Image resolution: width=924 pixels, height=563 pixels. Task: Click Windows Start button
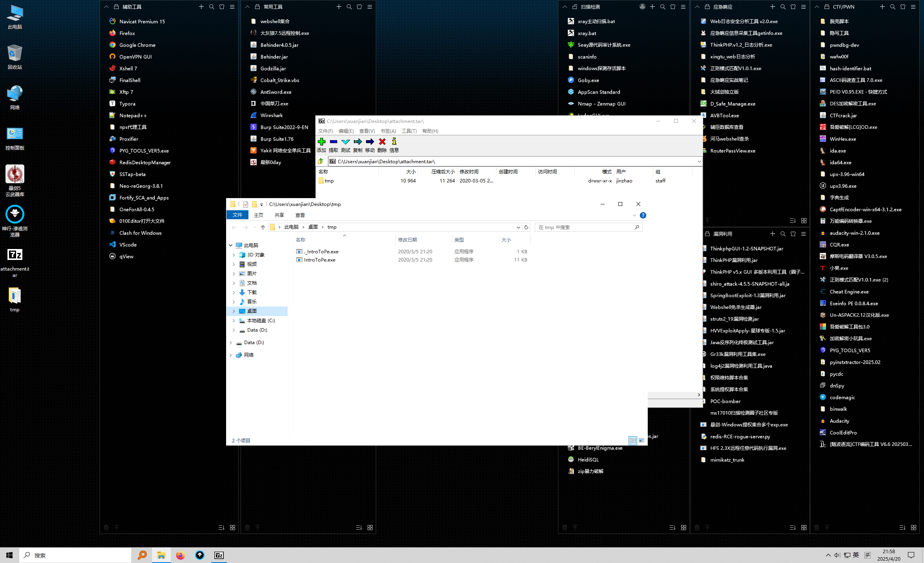[9, 555]
